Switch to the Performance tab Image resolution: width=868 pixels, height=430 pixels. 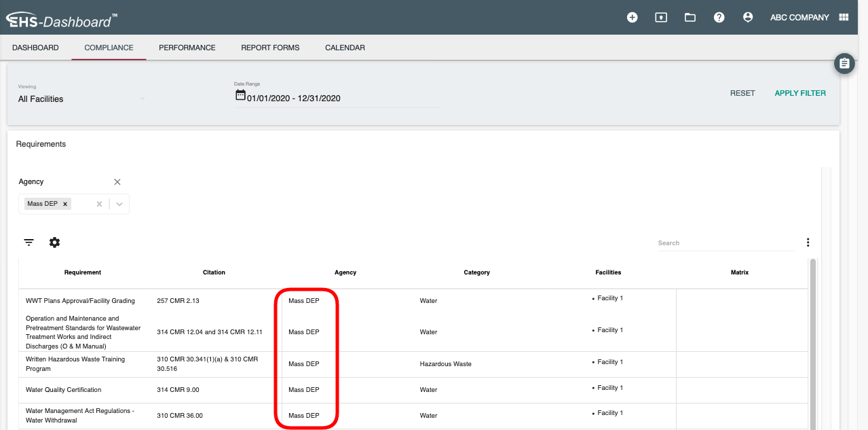pos(187,48)
